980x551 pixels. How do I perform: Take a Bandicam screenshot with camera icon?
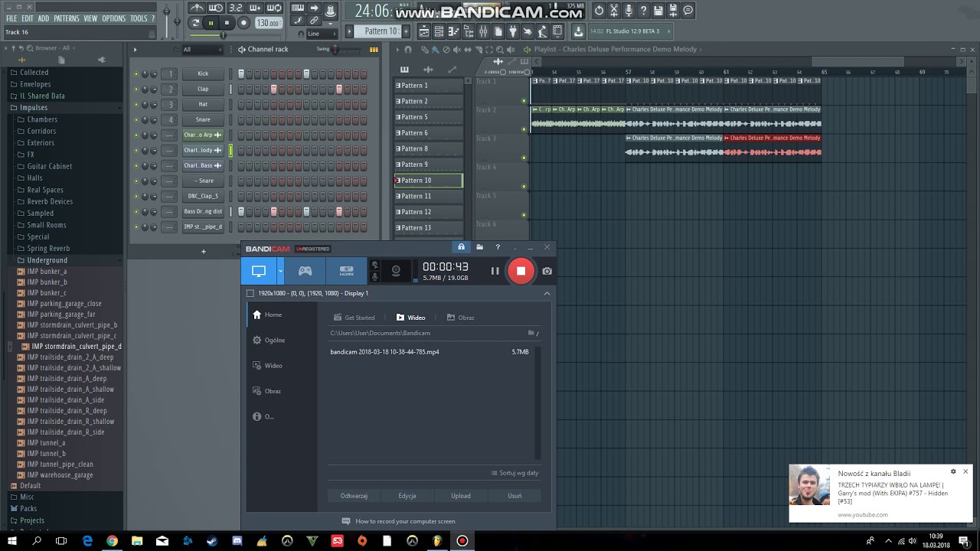tap(547, 271)
